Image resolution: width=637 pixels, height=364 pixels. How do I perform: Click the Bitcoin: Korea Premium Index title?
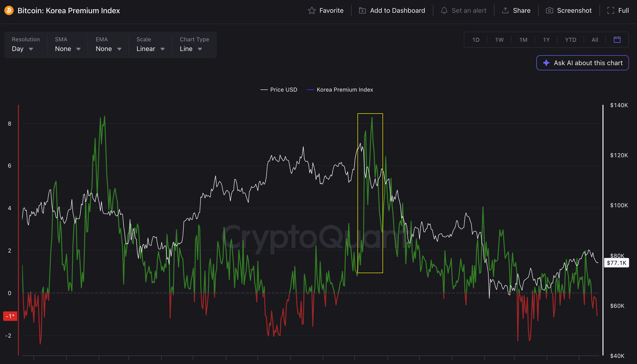[x=69, y=10]
